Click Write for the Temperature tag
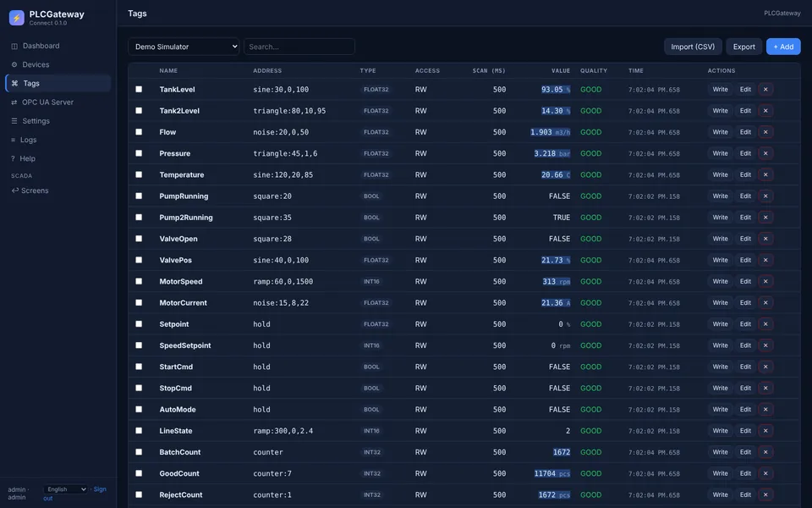The height and width of the screenshot is (508, 812). (x=720, y=174)
